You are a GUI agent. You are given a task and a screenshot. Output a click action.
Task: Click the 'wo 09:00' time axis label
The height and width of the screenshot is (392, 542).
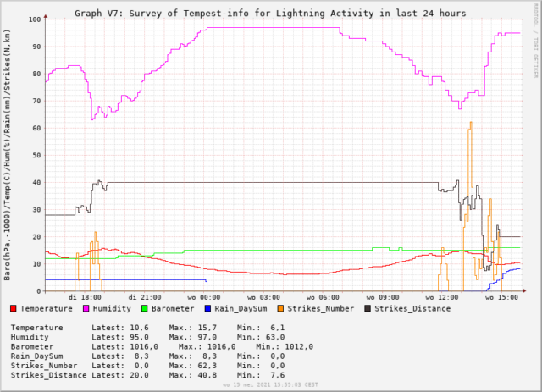383,297
